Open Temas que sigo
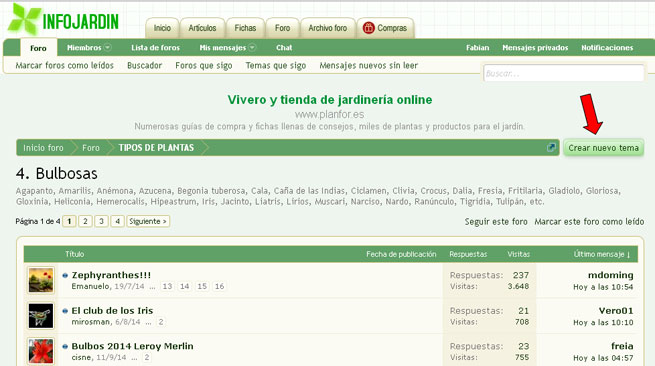Image resolution: width=655 pixels, height=366 pixels. pyautogui.click(x=276, y=66)
